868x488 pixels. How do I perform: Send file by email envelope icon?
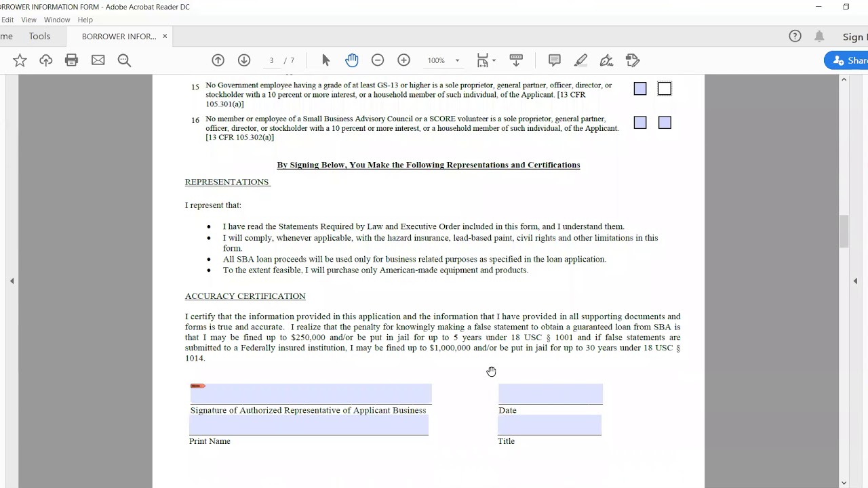(x=98, y=60)
